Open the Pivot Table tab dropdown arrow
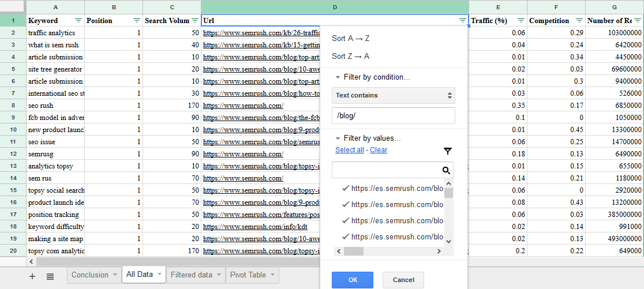644x289 pixels. [x=272, y=275]
